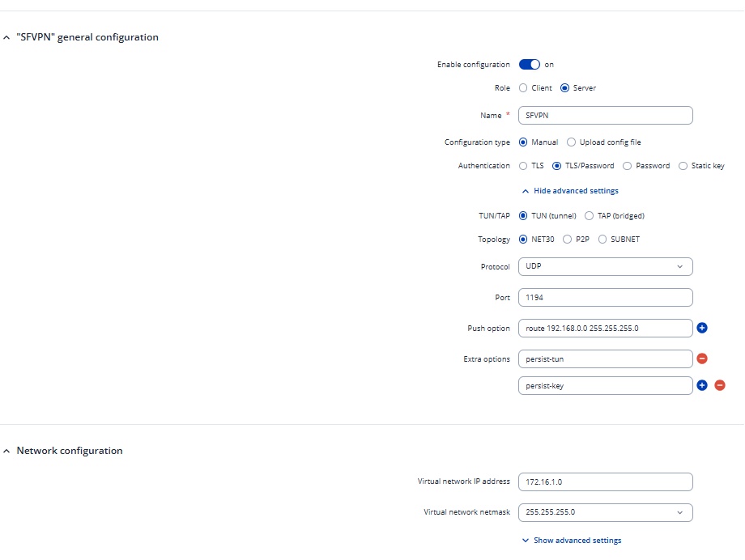Open the Virtual network netmask dropdown
The height and width of the screenshot is (560, 745).
pos(605,512)
